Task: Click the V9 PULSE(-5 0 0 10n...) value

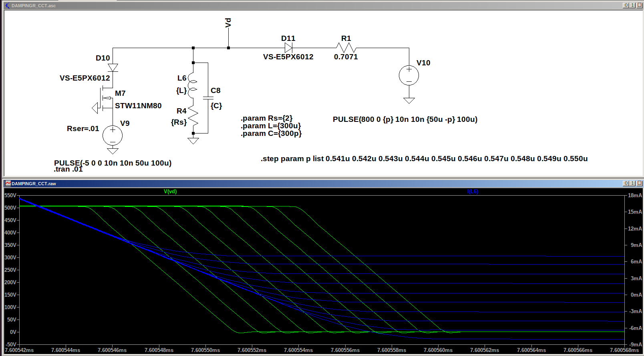Action: tap(113, 163)
